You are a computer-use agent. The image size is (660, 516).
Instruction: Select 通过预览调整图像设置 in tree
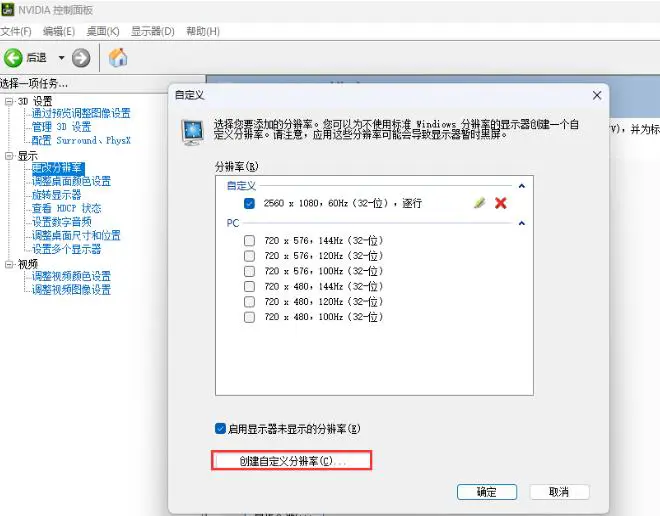tap(81, 113)
